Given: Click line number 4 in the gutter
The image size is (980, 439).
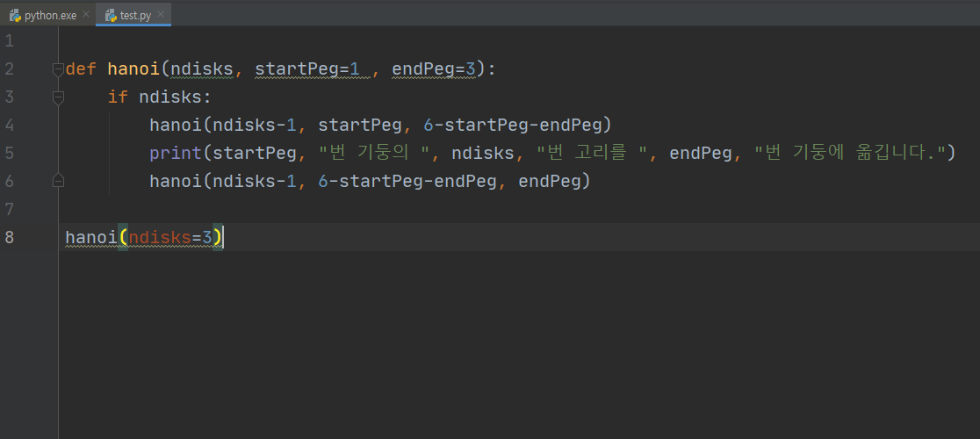Looking at the screenshot, I should click(x=9, y=125).
